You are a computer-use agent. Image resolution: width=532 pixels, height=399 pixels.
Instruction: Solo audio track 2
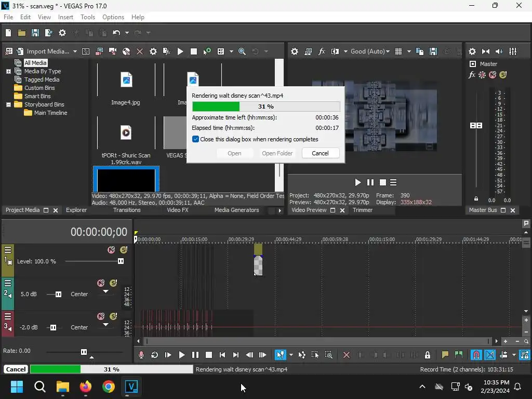[x=113, y=283]
